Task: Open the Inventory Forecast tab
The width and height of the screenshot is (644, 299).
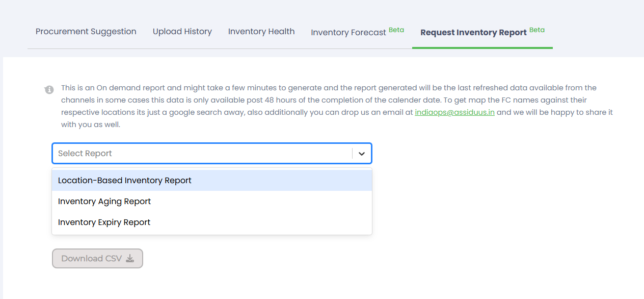Action: (348, 33)
